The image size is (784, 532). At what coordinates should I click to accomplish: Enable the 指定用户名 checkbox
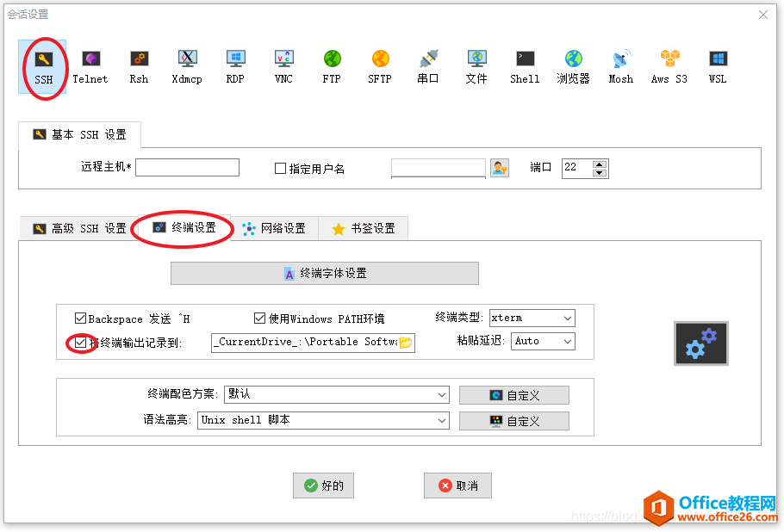[280, 169]
